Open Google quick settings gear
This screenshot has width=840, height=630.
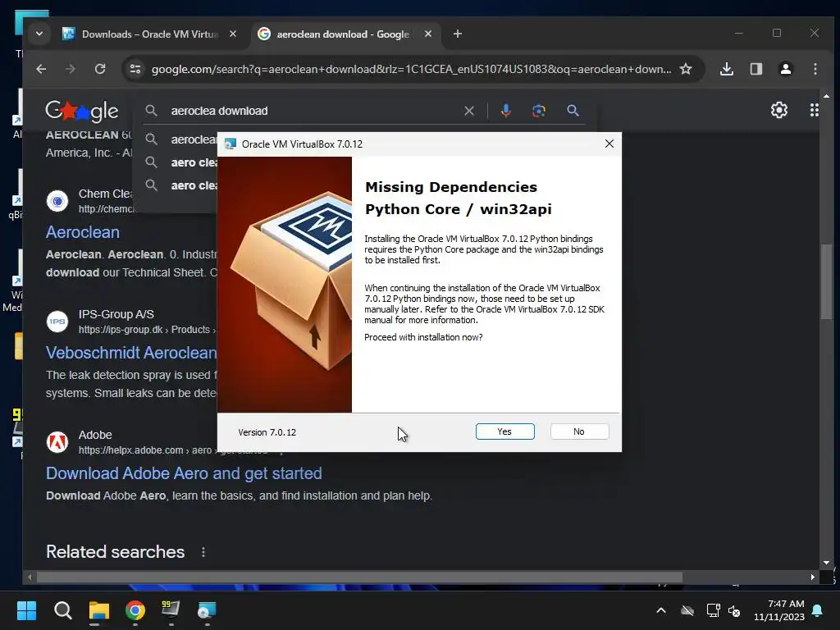779,110
